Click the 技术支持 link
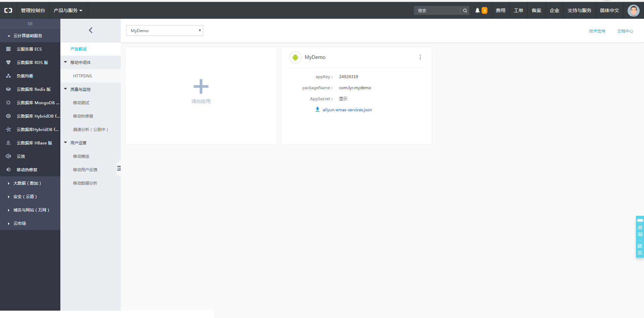Screen dimensions: 644x318 pos(597,31)
